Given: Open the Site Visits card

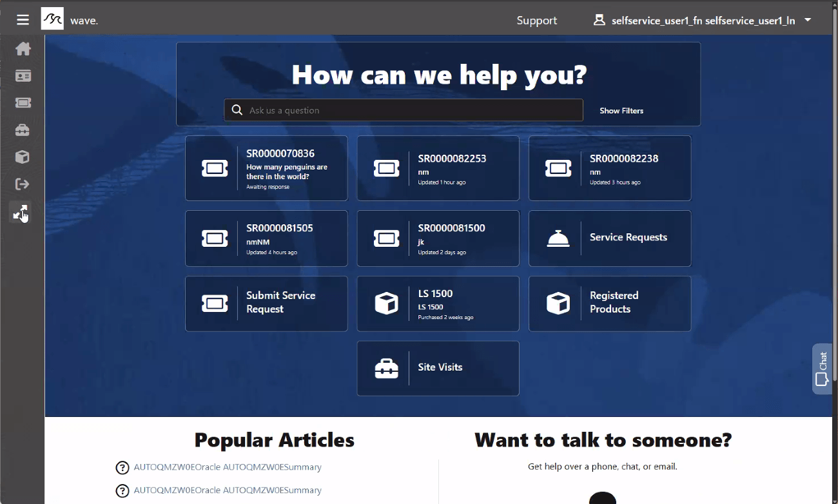Looking at the screenshot, I should click(438, 368).
